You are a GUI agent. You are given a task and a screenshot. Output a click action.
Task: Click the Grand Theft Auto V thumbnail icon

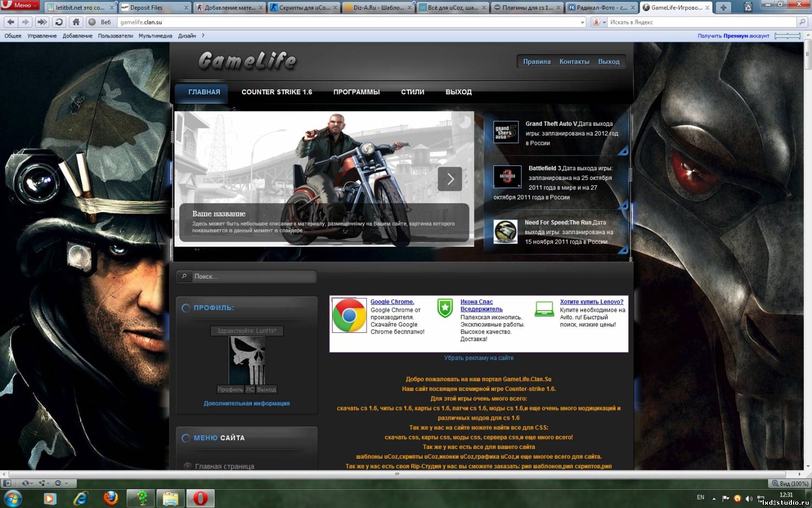(x=506, y=132)
